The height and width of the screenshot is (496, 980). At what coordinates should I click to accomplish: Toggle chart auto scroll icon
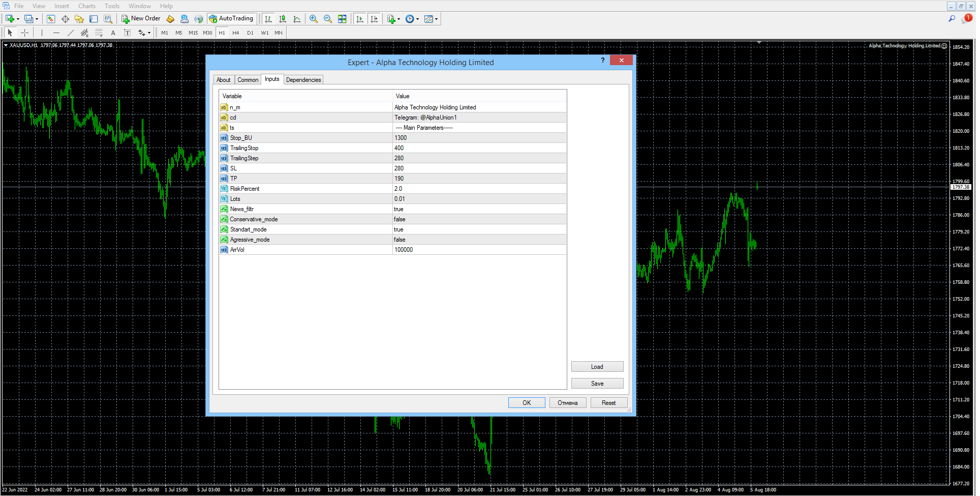point(360,19)
